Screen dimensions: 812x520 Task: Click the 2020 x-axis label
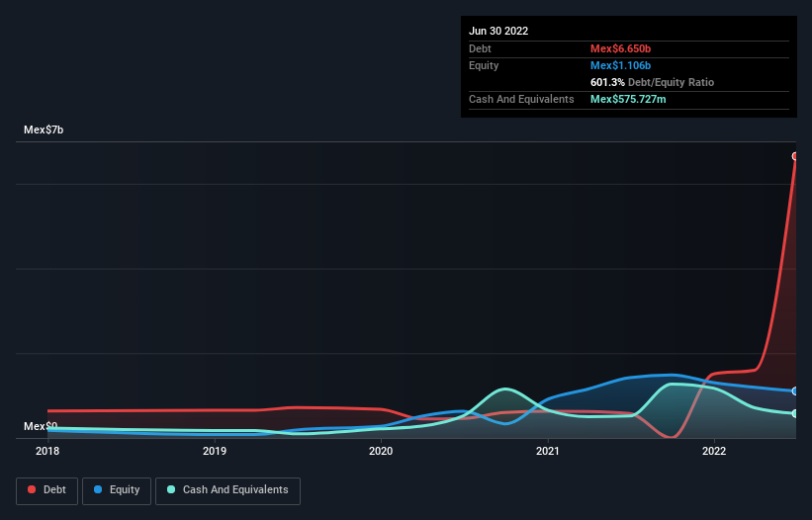(x=381, y=451)
